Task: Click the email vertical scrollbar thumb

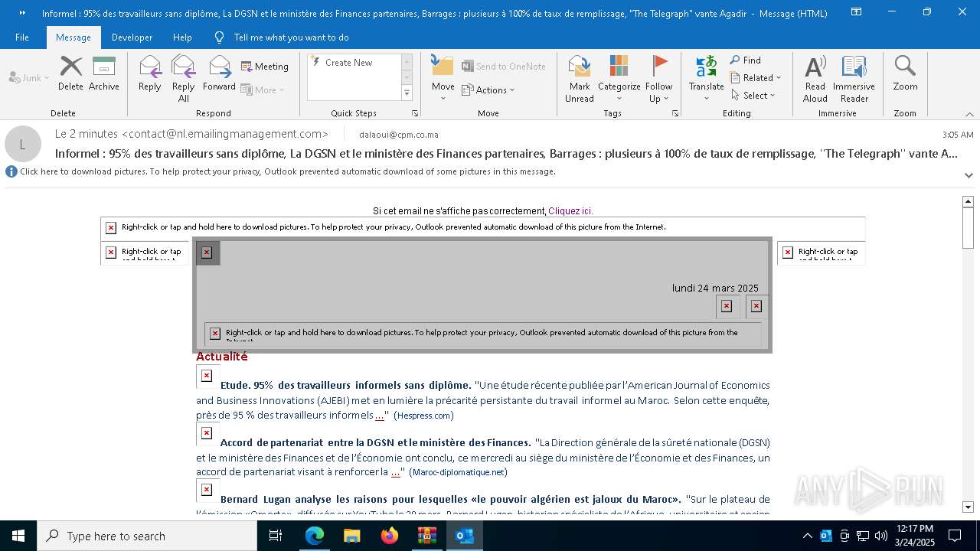Action: 968,228
